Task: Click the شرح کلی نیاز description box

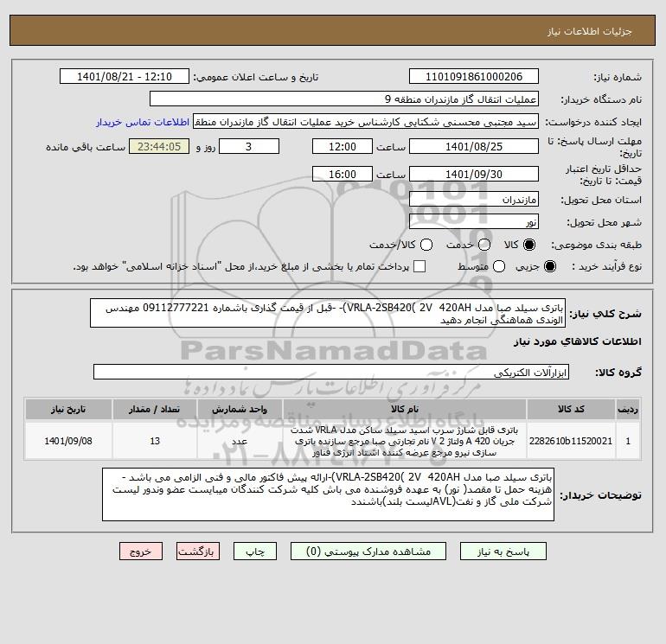Action: click(328, 313)
